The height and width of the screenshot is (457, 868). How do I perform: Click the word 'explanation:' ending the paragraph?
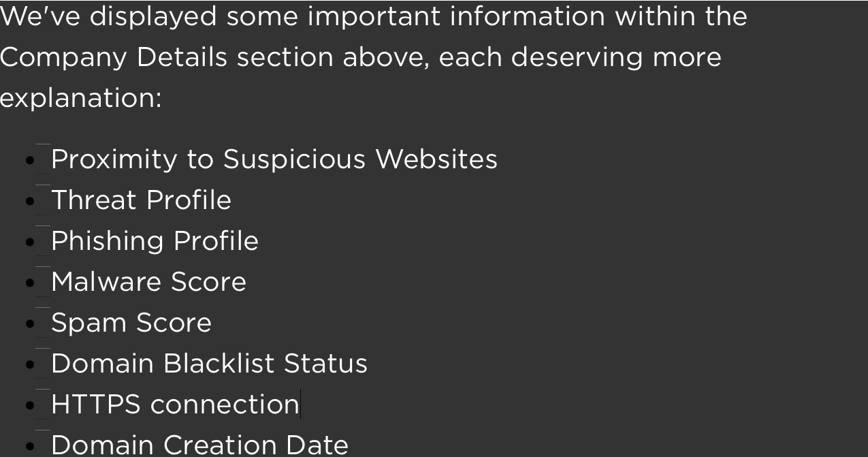point(81,99)
